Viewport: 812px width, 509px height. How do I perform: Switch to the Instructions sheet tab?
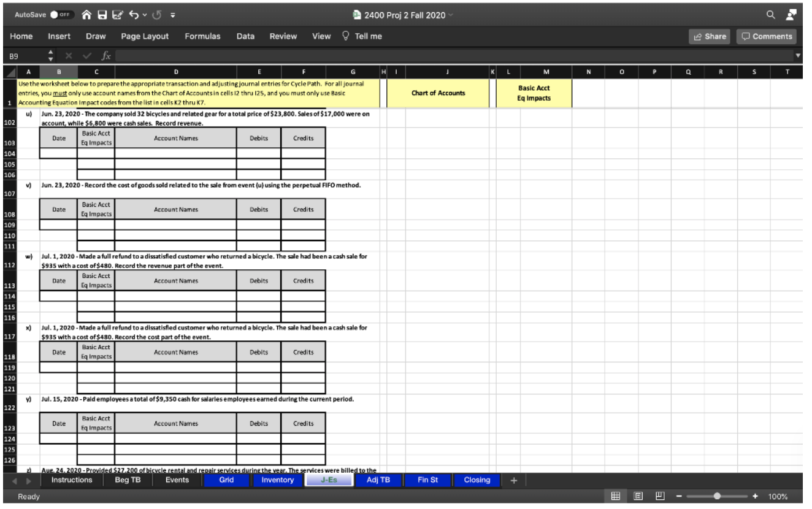pyautogui.click(x=72, y=480)
